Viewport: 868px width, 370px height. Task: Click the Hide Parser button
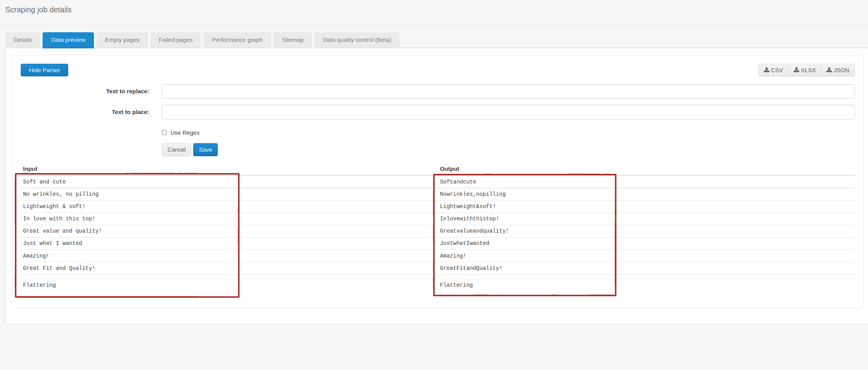point(44,70)
